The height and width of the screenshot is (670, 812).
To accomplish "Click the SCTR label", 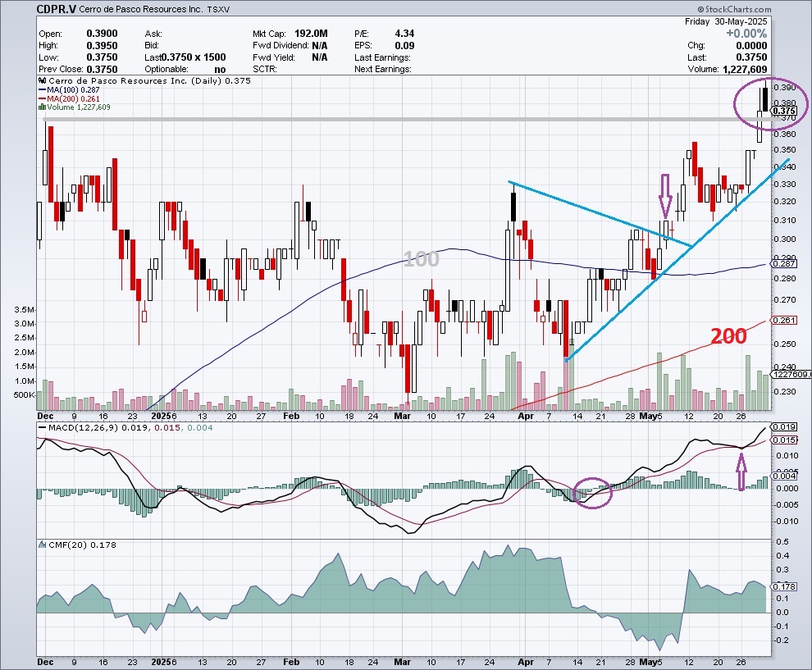I will [265, 70].
